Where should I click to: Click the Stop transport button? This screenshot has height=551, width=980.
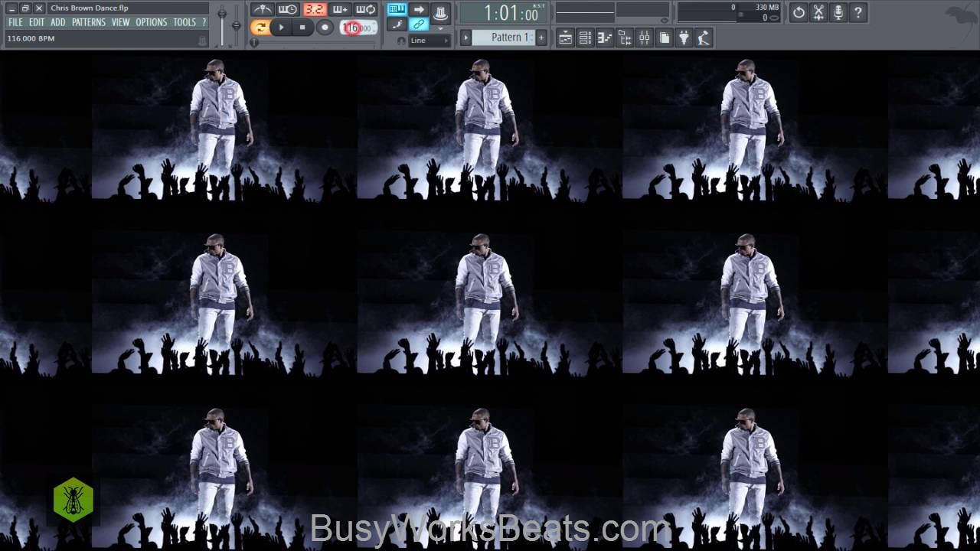click(302, 28)
